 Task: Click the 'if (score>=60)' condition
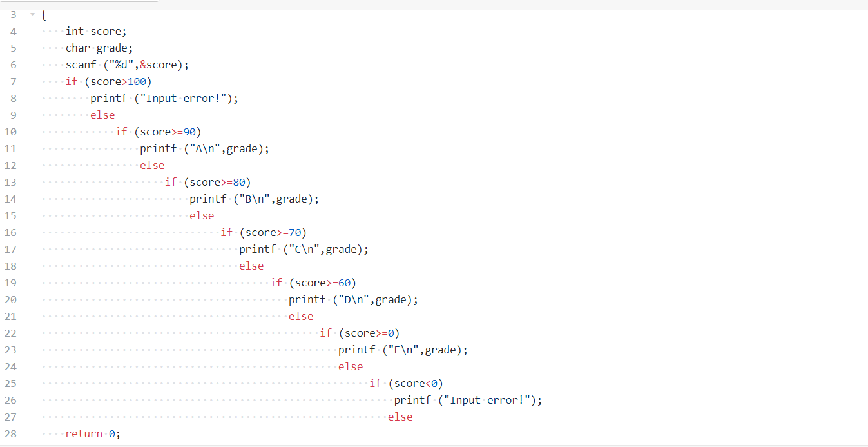313,283
